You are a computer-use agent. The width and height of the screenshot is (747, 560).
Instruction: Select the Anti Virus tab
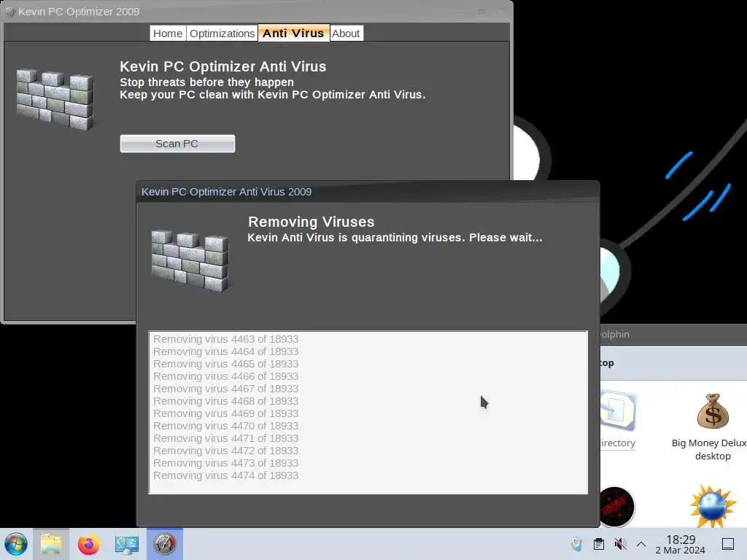293,33
